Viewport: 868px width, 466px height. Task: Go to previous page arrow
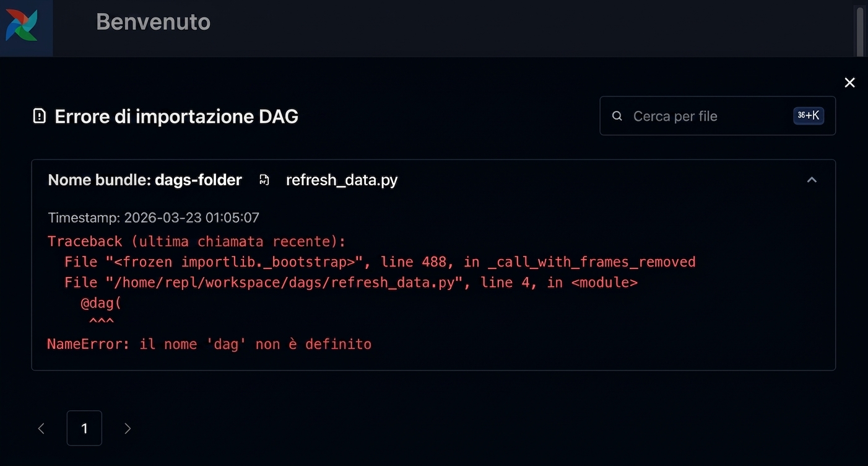point(41,428)
